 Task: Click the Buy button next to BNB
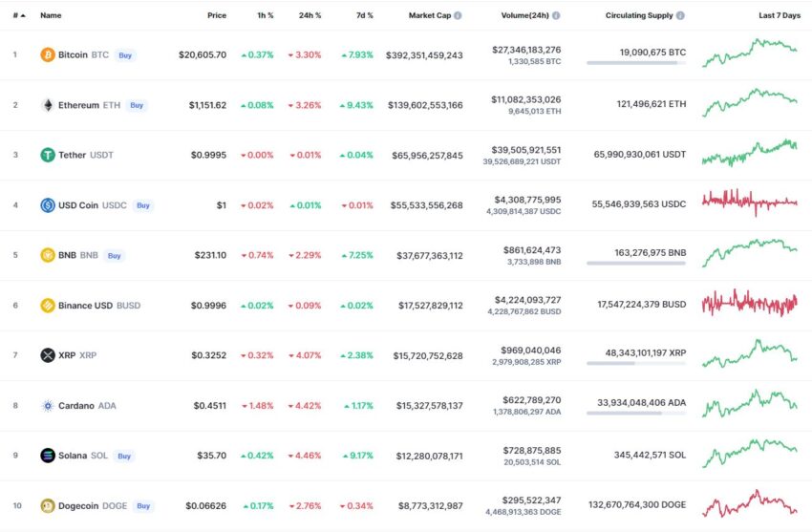click(114, 256)
